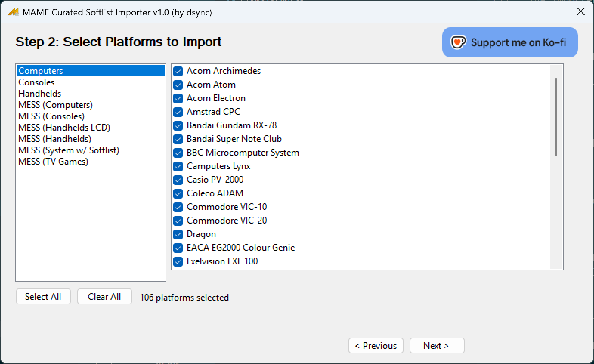Toggle Bandai Super Note Club checkbox

click(x=178, y=139)
